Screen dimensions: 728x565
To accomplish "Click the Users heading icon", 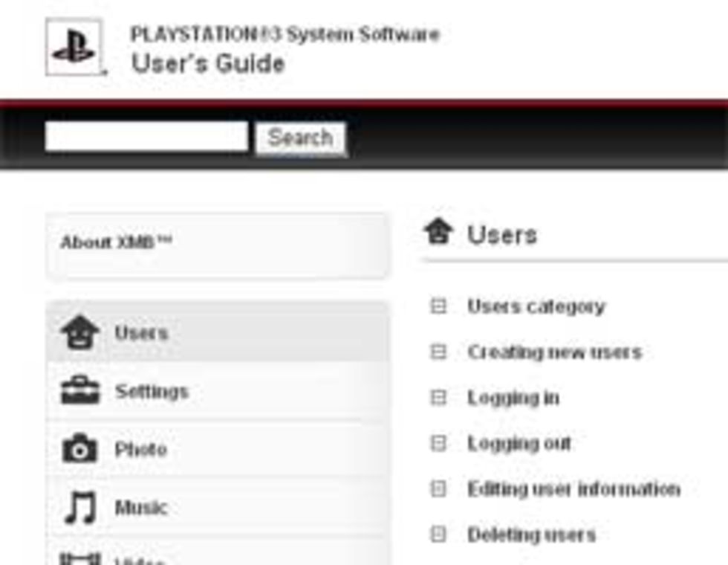I will [438, 233].
